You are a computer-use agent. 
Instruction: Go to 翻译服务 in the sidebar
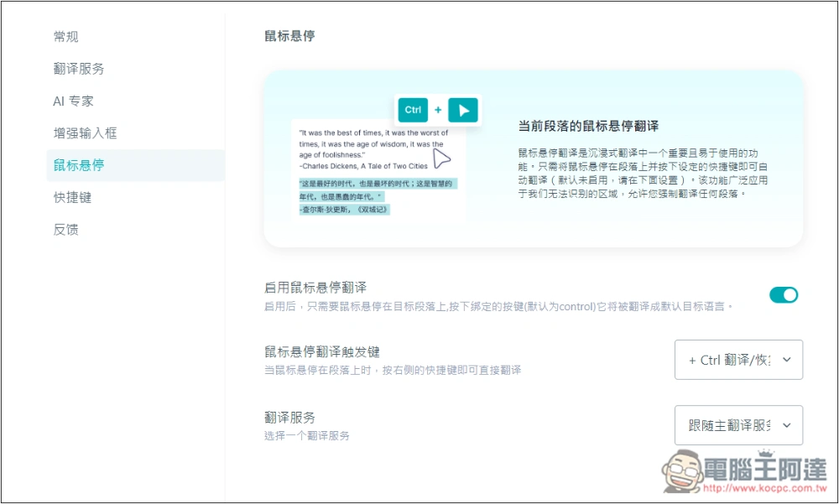[x=79, y=69]
